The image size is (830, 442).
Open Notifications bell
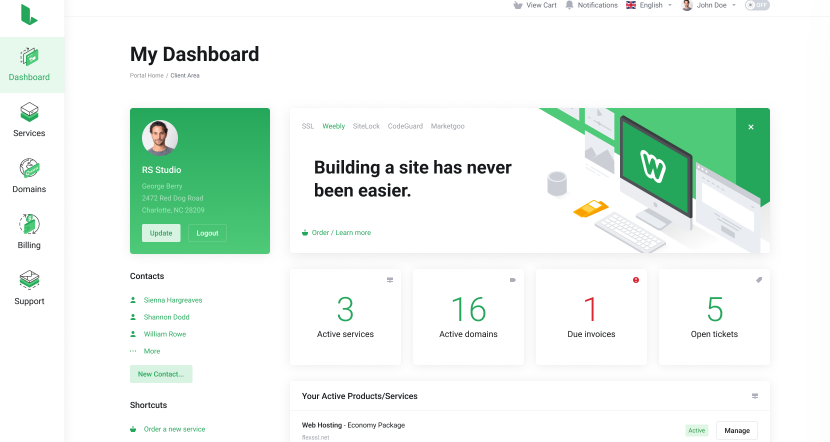[x=570, y=5]
